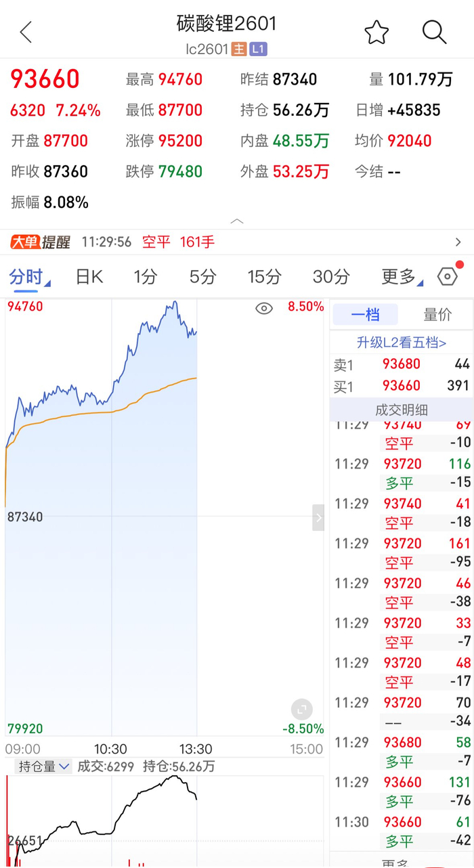Select the 15分 chart interval tab

264,276
